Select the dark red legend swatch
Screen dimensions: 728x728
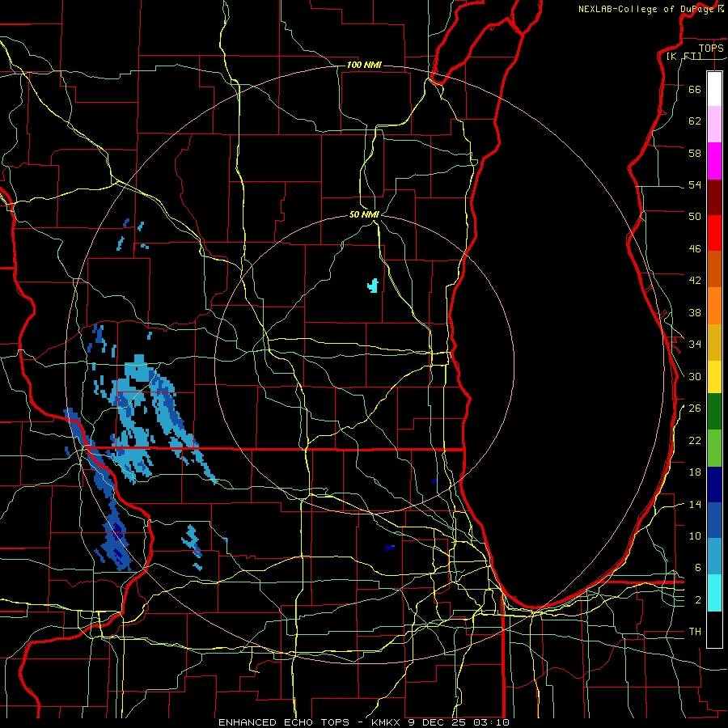click(714, 198)
